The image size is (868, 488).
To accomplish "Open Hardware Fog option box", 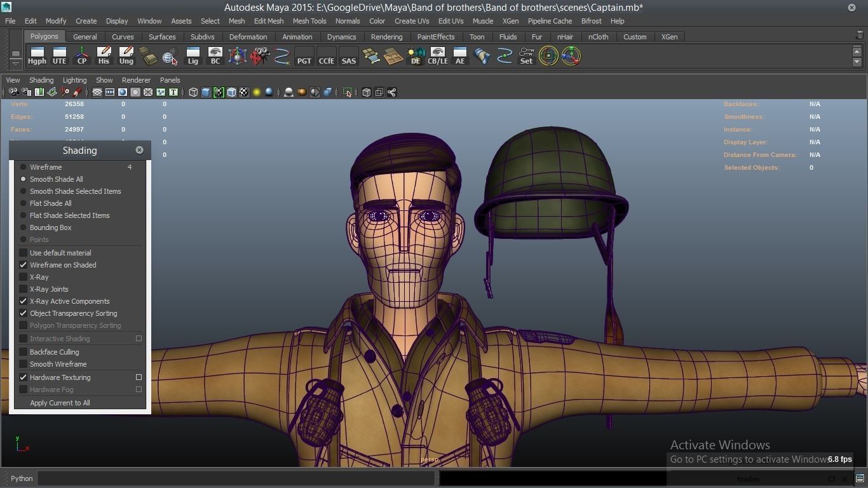I will [139, 390].
